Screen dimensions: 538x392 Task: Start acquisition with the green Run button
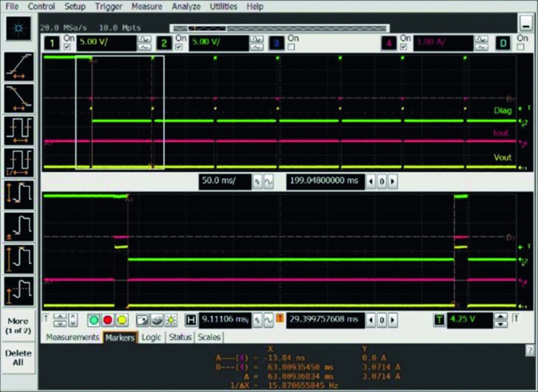pyautogui.click(x=94, y=320)
